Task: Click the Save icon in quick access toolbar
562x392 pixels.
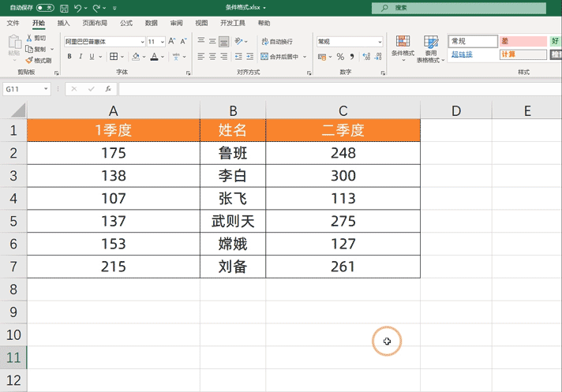Action: [x=63, y=7]
